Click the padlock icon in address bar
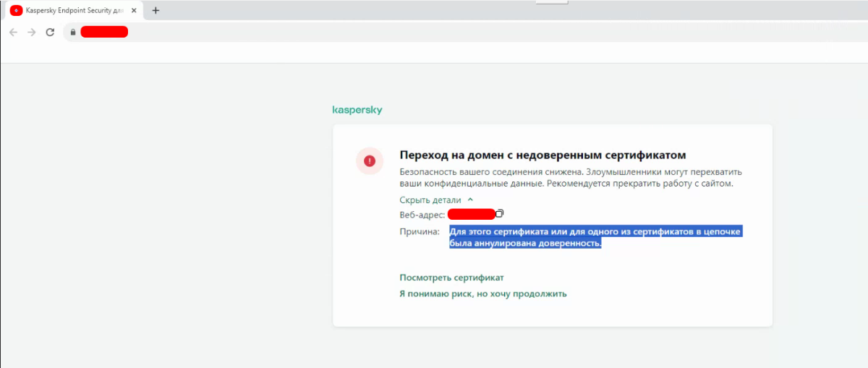This screenshot has width=868, height=368. pos(72,33)
